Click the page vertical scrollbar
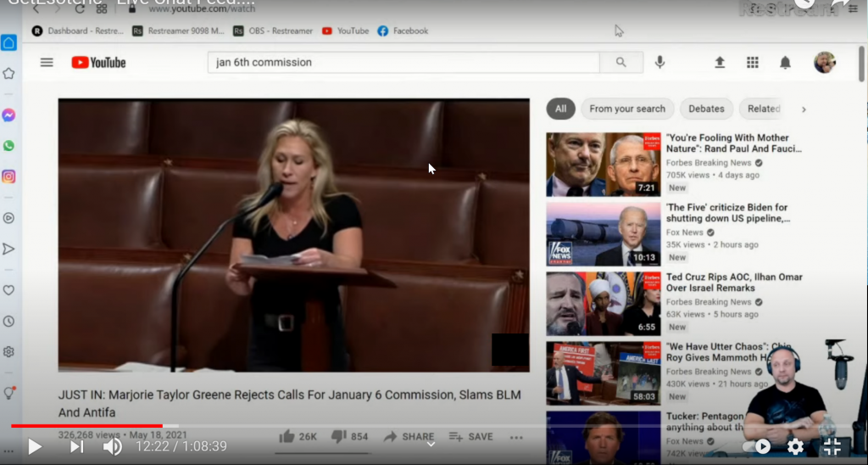868x465 pixels. pos(861,65)
